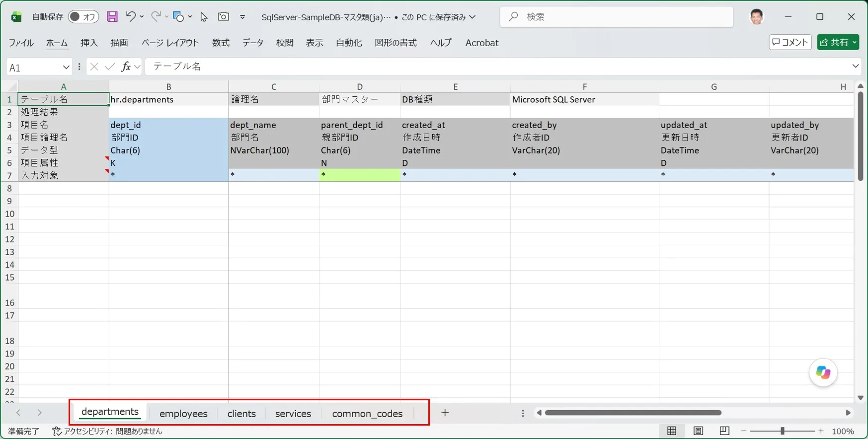The image size is (868, 439).
Task: Click the zoom in plus icon
Action: [821, 431]
